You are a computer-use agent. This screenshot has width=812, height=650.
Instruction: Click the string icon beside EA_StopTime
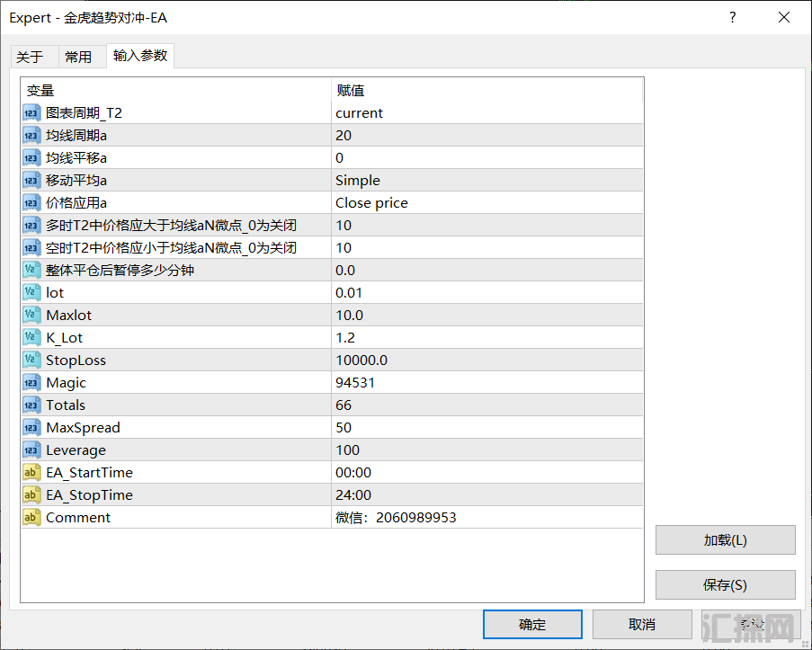point(31,495)
